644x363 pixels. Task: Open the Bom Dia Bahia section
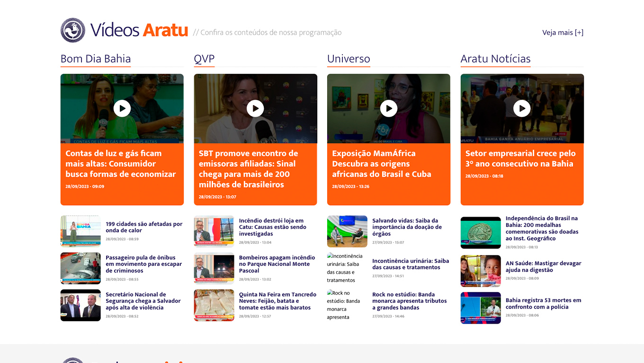[x=96, y=59]
